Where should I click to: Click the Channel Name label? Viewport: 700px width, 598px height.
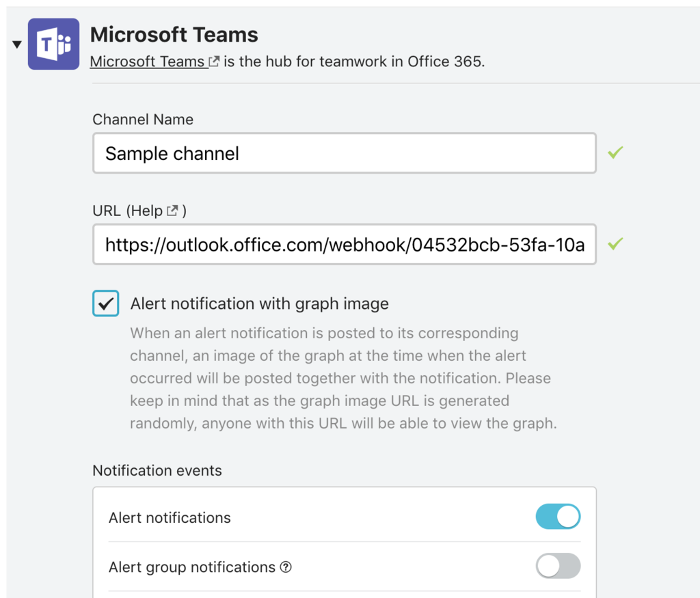click(x=143, y=120)
